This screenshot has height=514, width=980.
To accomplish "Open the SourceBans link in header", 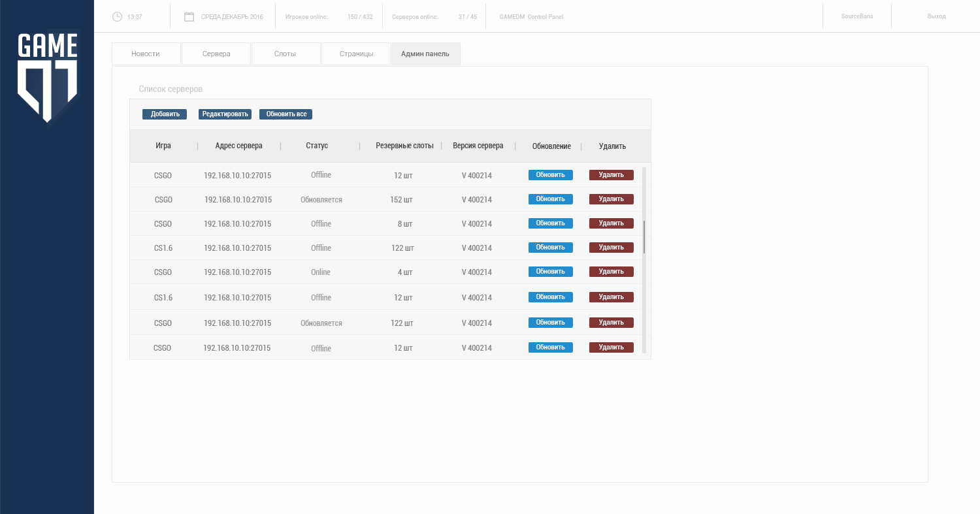I will (857, 16).
